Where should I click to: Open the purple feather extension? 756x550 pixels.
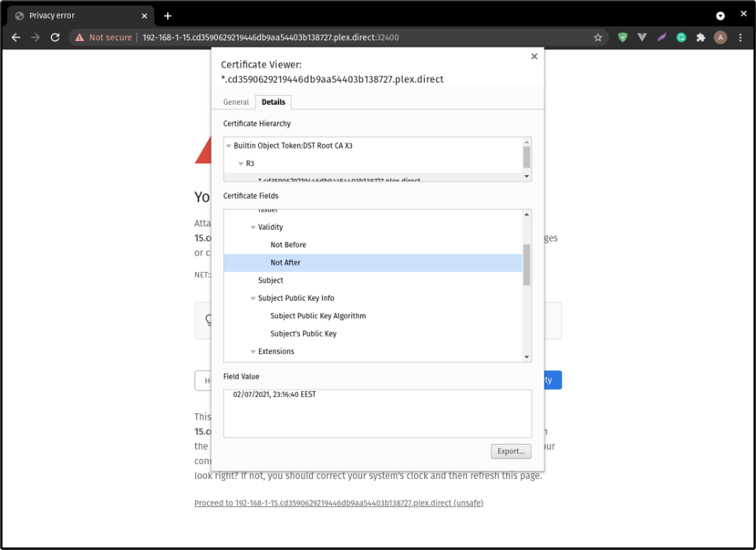click(661, 37)
